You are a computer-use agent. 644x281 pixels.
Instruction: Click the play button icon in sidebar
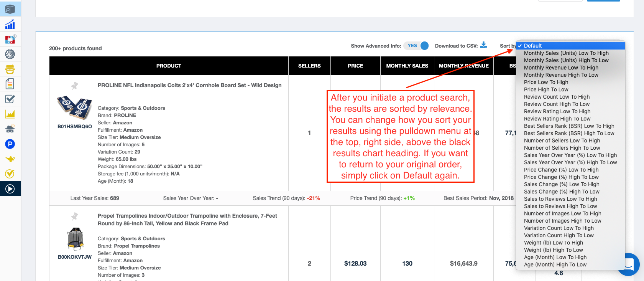tap(10, 188)
